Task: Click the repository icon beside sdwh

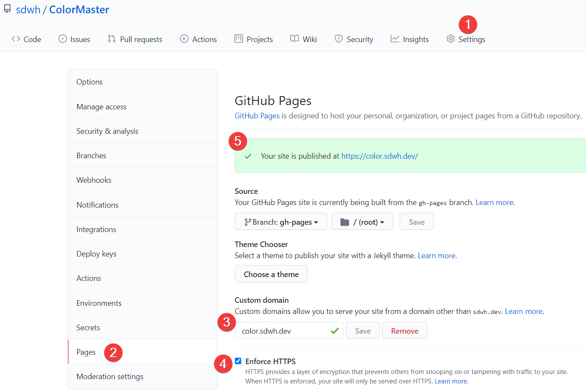Action: 7,9
